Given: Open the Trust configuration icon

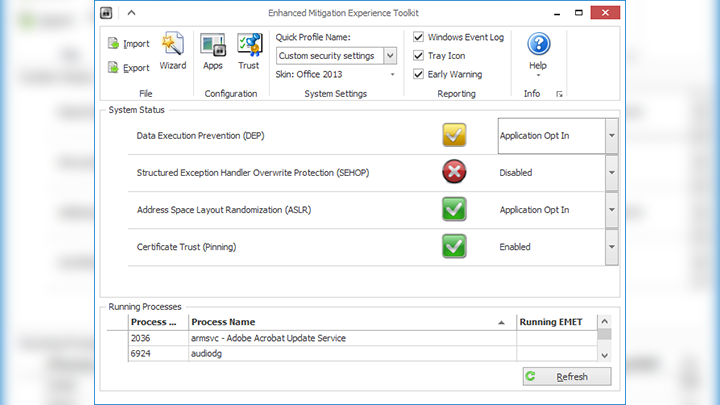Looking at the screenshot, I should 248,47.
